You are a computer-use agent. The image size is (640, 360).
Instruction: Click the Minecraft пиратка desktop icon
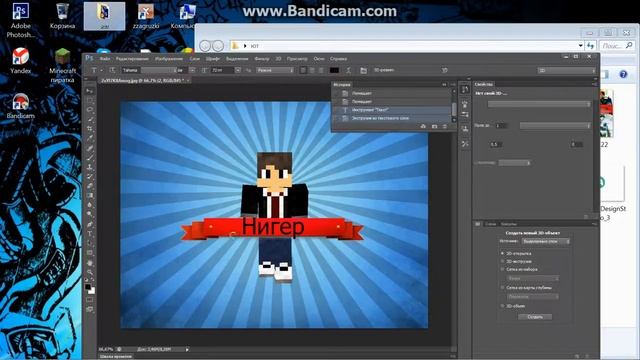point(62,65)
